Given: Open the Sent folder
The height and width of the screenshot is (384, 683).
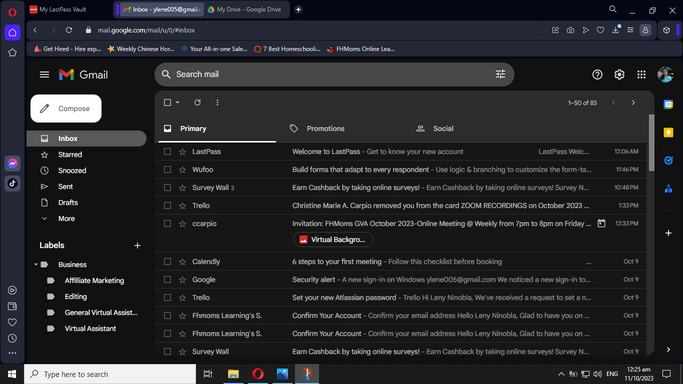Looking at the screenshot, I should [65, 187].
